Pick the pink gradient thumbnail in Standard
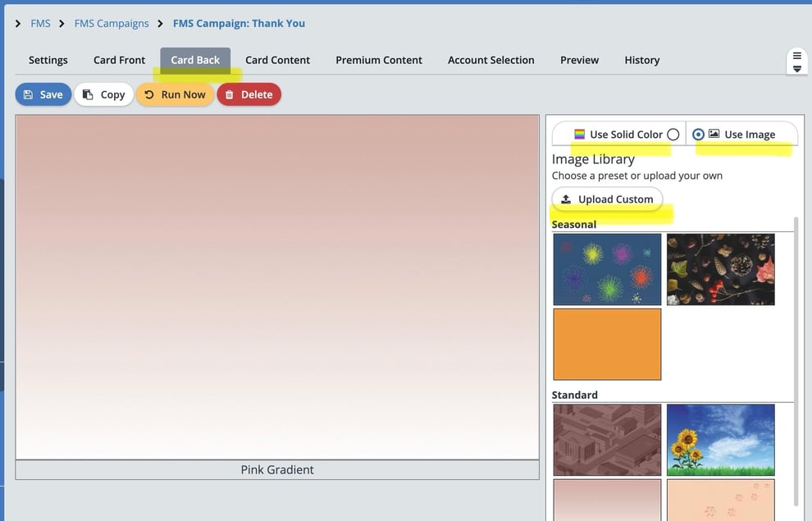This screenshot has width=812, height=521. (607, 500)
